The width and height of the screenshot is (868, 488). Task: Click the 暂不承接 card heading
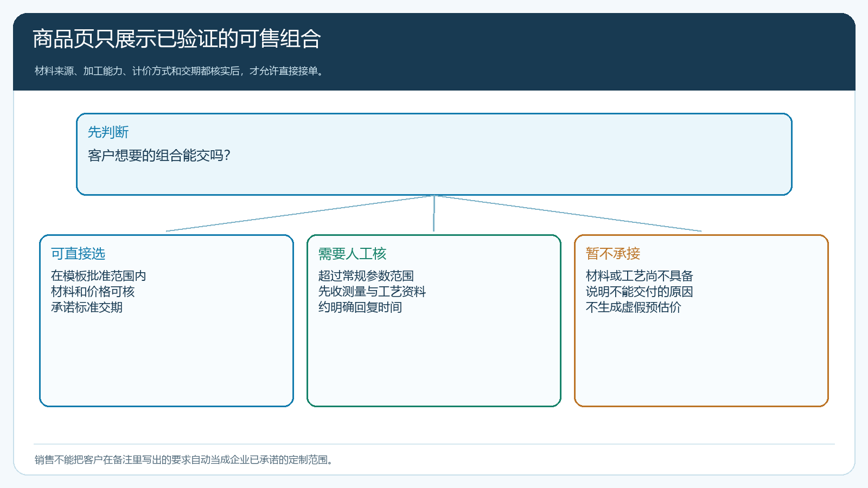point(613,254)
